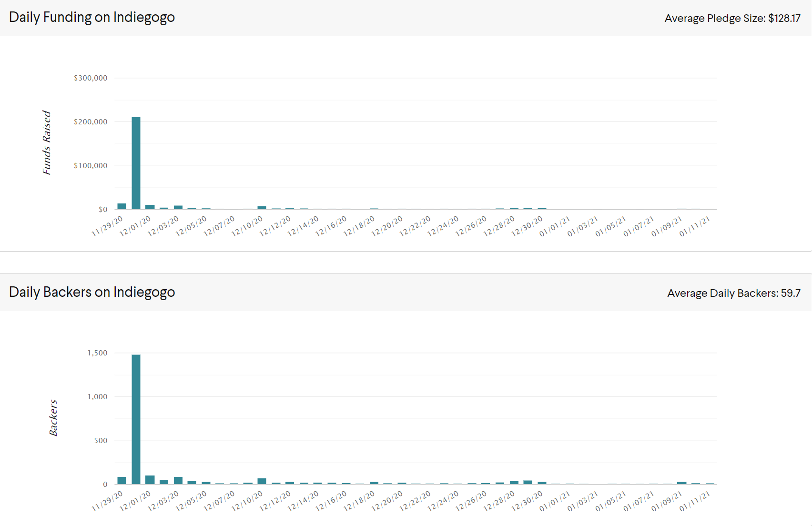The width and height of the screenshot is (812, 526).
Task: Click the tallest bar in Daily Funding chart
Action: 136,163
